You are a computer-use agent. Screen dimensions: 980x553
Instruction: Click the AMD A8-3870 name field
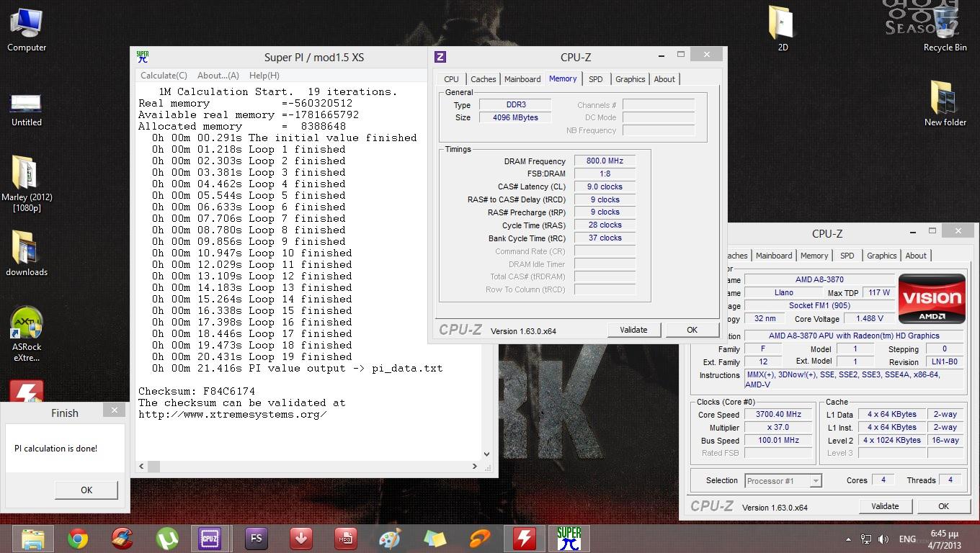pos(819,279)
